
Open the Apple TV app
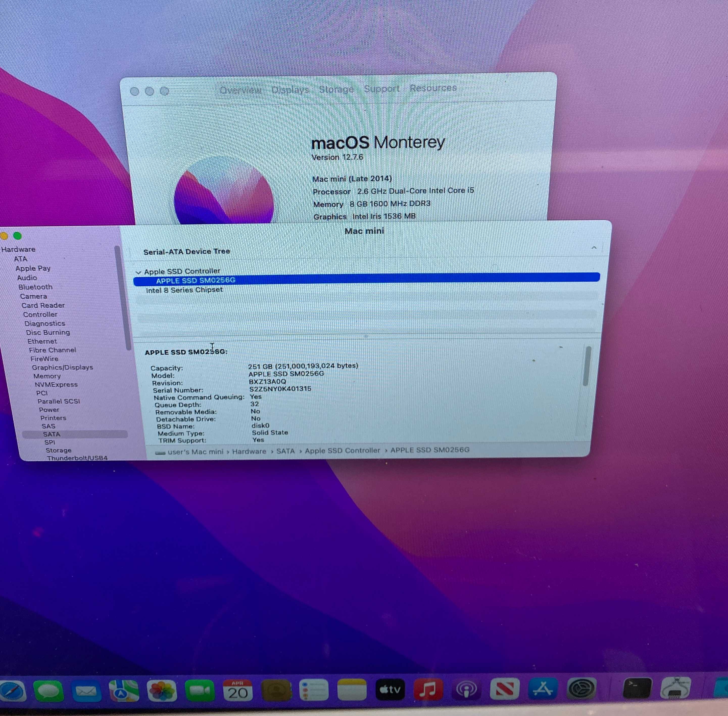point(390,689)
